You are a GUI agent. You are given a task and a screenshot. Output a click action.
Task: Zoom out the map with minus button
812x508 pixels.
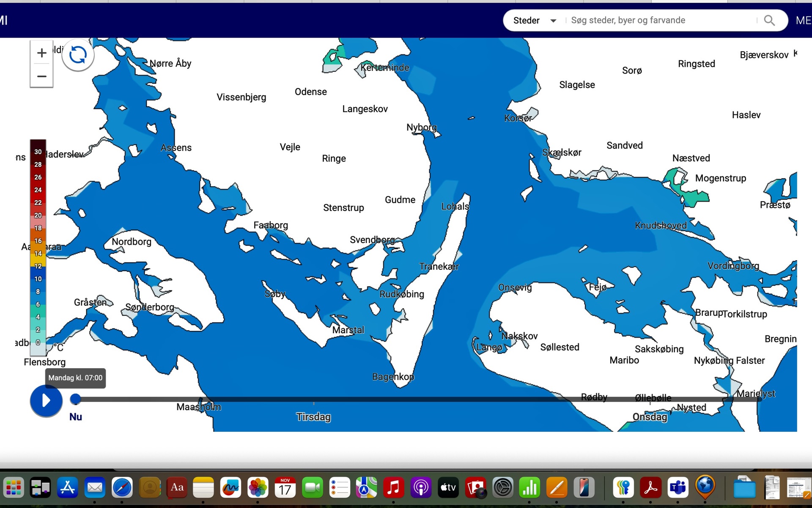pos(41,77)
